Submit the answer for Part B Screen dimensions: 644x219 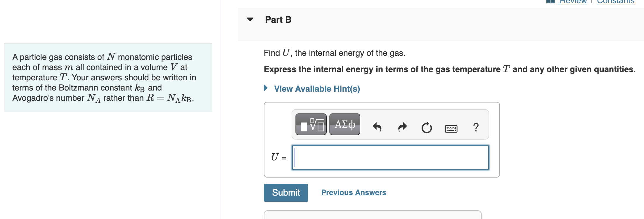pos(286,193)
